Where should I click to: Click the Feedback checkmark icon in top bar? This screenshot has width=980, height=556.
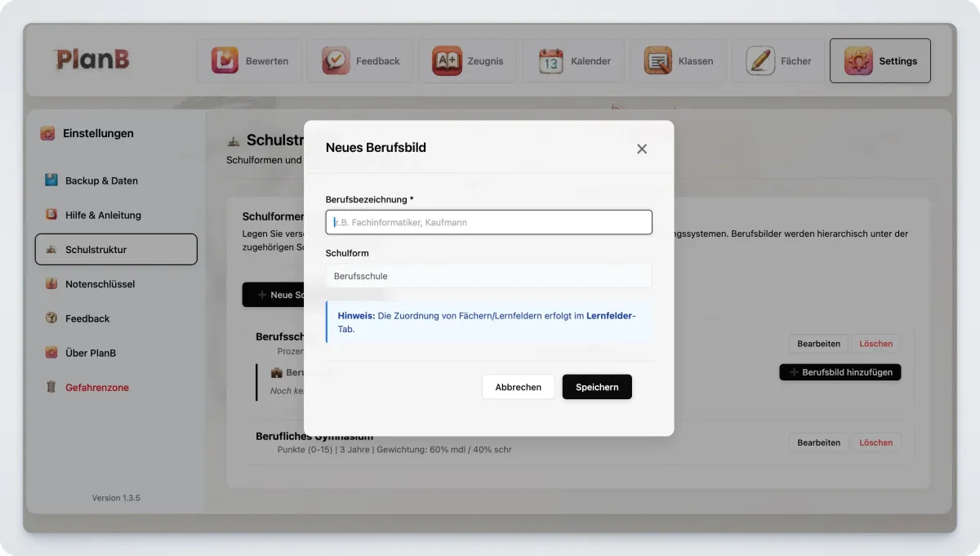click(336, 61)
